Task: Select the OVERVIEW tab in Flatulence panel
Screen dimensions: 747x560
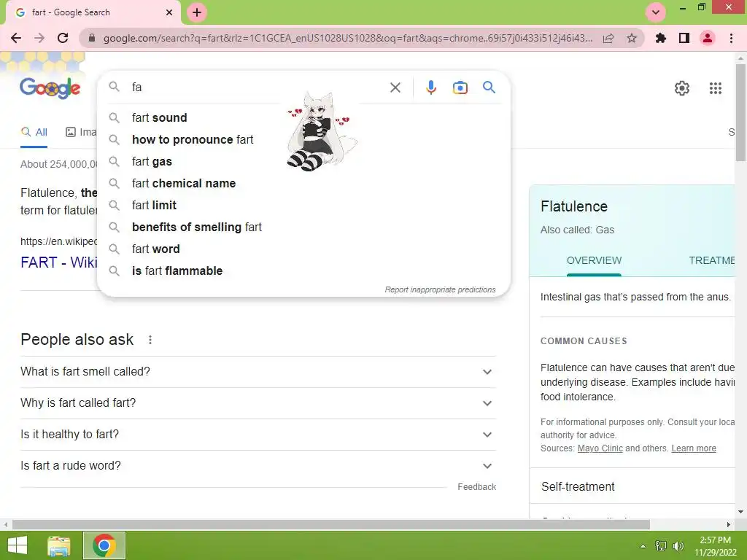Action: (x=594, y=260)
